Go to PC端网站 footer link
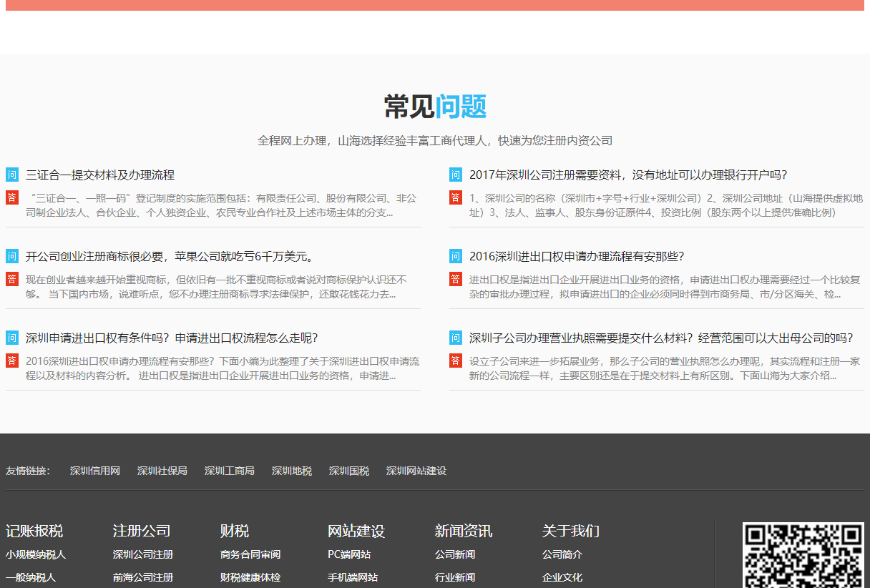The width and height of the screenshot is (870, 588). coord(351,554)
